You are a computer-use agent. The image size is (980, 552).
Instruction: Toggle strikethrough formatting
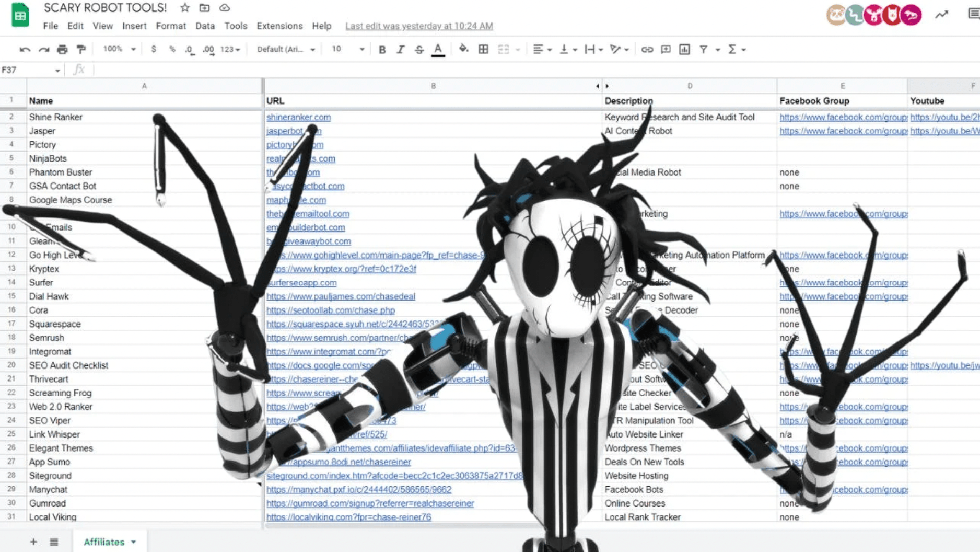click(419, 49)
